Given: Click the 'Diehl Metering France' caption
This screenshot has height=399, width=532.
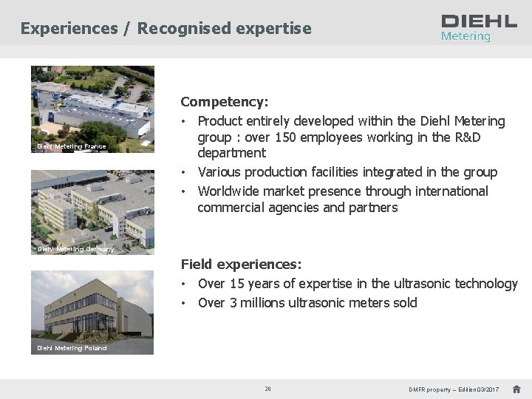Looking at the screenshot, I should click(x=72, y=146).
